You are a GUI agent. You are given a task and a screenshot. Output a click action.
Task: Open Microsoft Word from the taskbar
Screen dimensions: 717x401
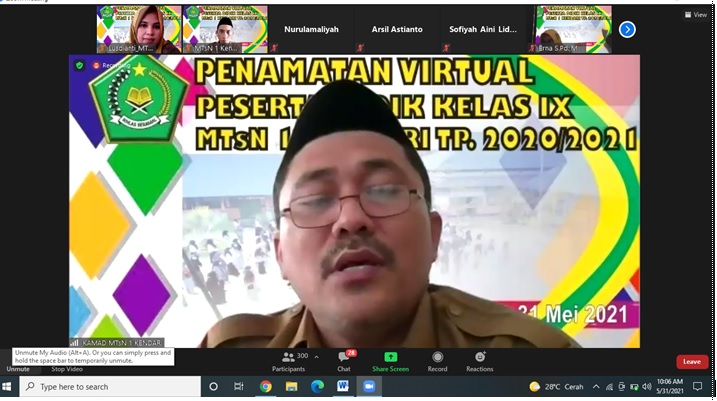point(343,387)
